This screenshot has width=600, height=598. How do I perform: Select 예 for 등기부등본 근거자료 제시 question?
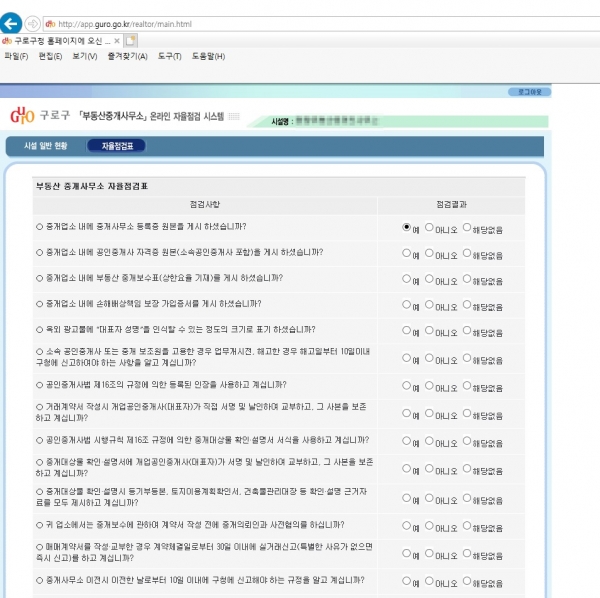point(406,498)
